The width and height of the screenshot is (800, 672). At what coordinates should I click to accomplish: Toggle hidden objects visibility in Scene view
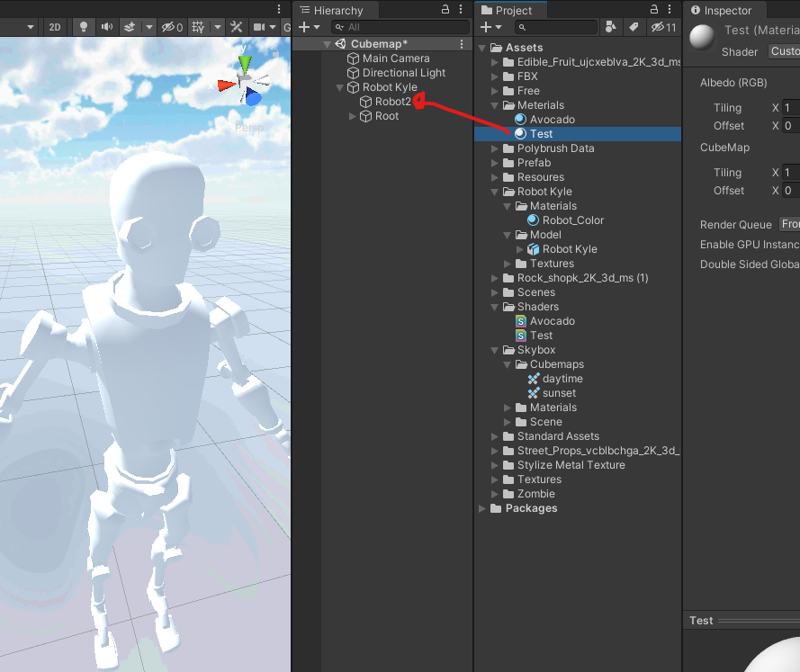(172, 27)
